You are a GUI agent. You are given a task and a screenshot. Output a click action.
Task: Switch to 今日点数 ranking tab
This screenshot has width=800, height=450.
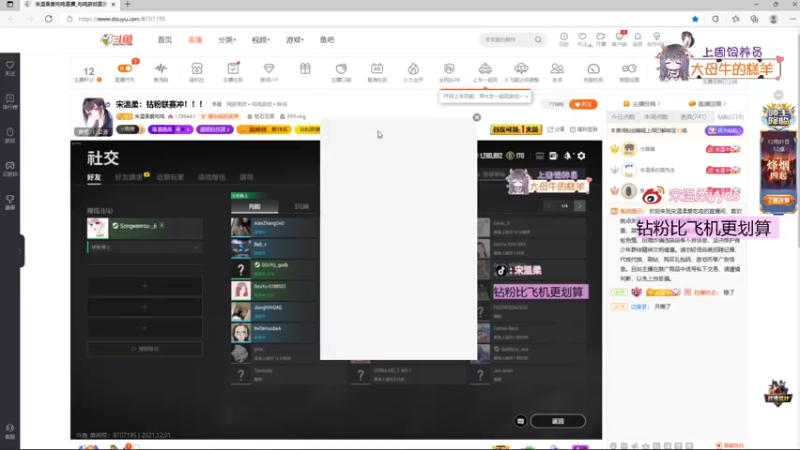(623, 117)
